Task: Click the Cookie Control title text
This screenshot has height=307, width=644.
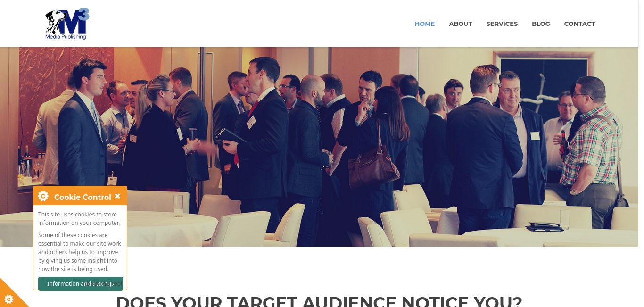Action: coord(83,197)
